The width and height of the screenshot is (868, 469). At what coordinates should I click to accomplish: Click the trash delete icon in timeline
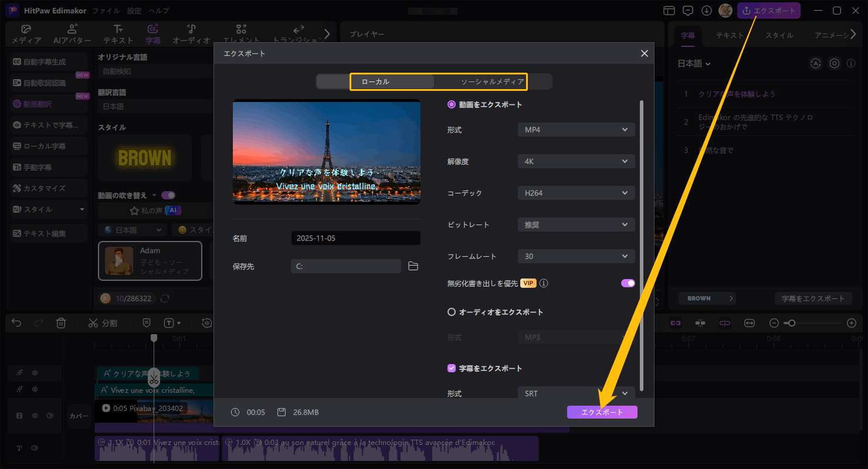coord(61,323)
